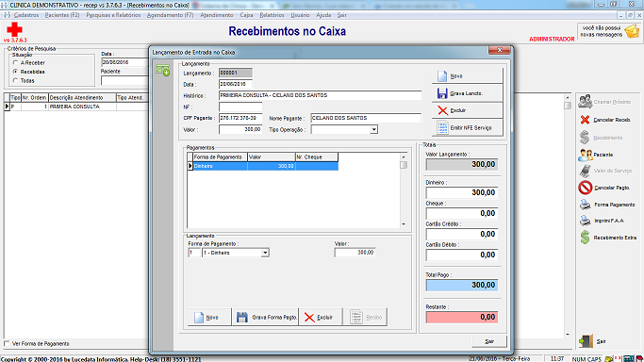Open the Atendimento menu

click(217, 15)
